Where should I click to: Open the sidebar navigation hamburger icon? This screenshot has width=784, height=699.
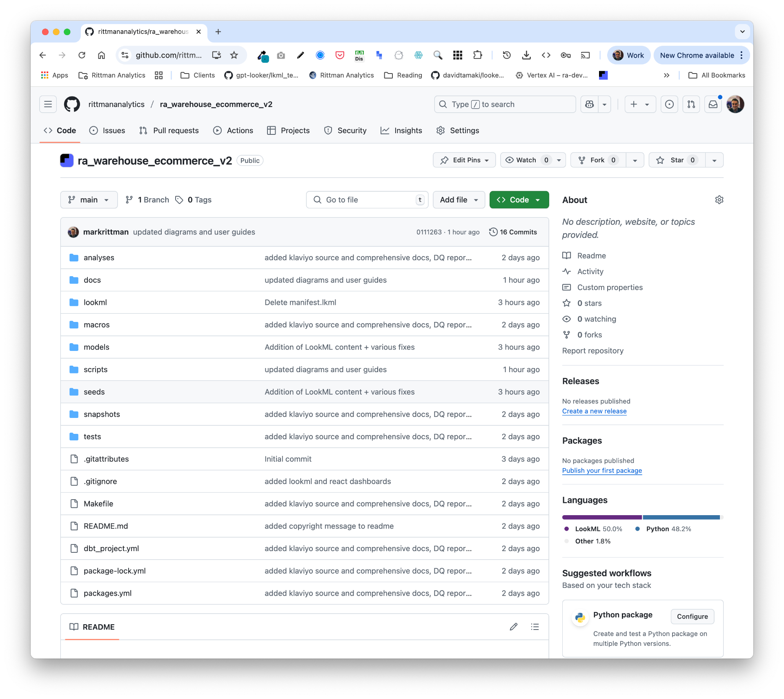(x=48, y=104)
